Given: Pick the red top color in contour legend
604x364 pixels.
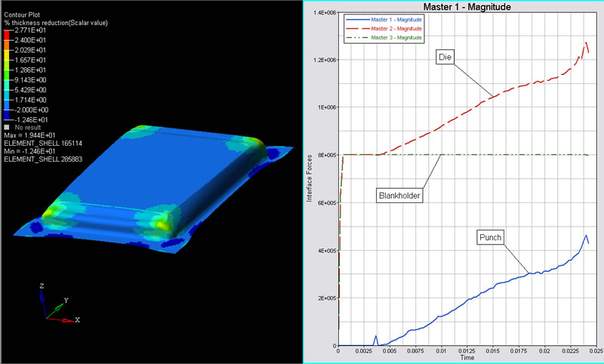Looking at the screenshot, I should pos(8,35).
